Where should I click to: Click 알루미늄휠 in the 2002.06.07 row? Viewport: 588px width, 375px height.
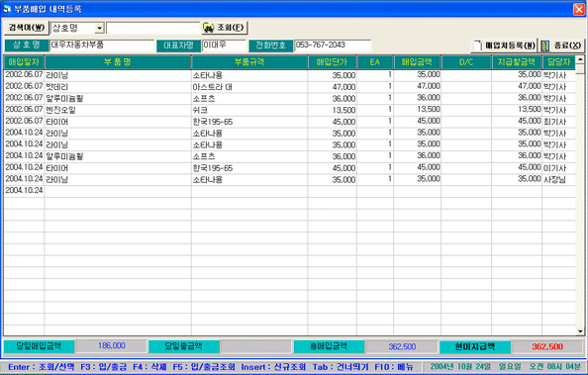(118, 99)
